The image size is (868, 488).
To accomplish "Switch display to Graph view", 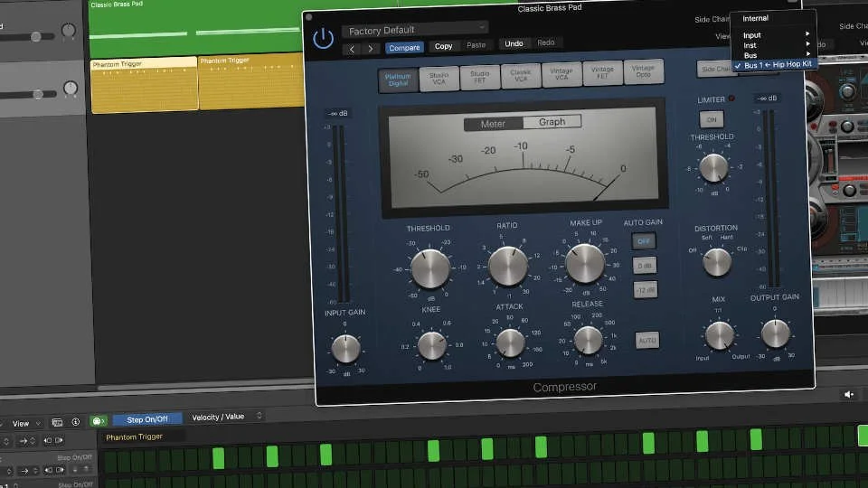I will click(552, 122).
